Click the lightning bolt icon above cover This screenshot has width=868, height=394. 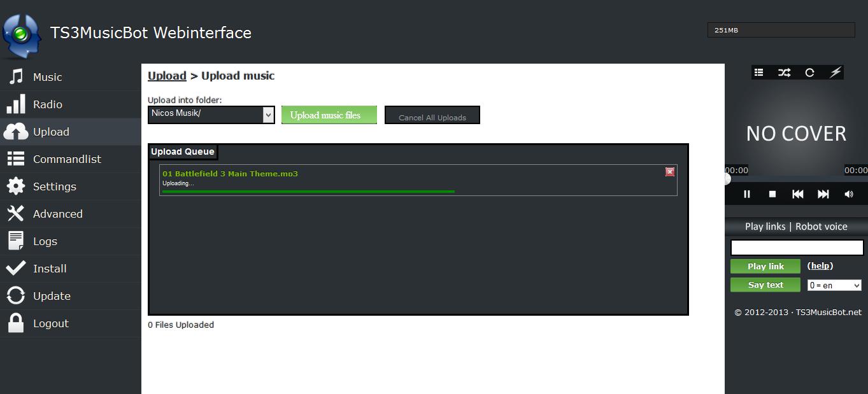pyautogui.click(x=836, y=73)
